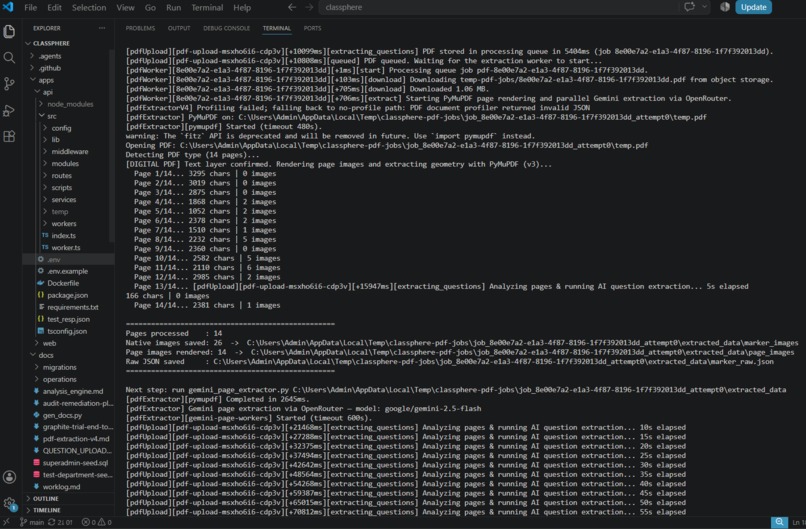
Task: Show errors count in status bar
Action: (88, 522)
